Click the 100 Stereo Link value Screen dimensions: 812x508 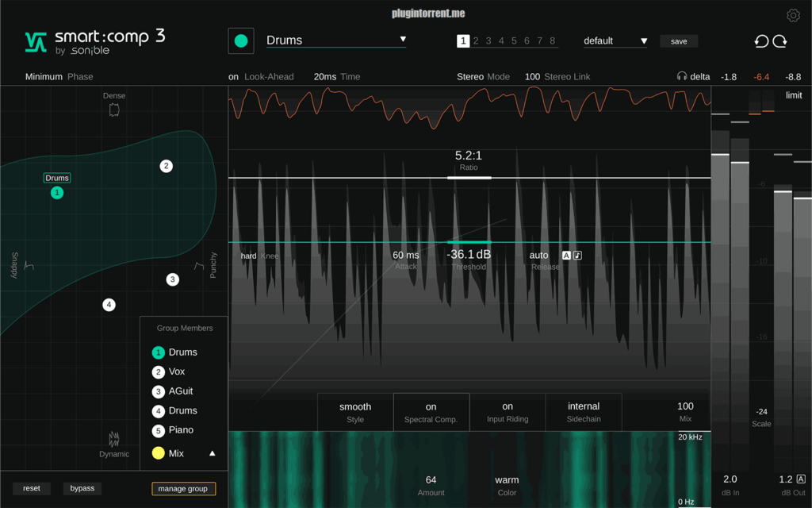(x=532, y=77)
